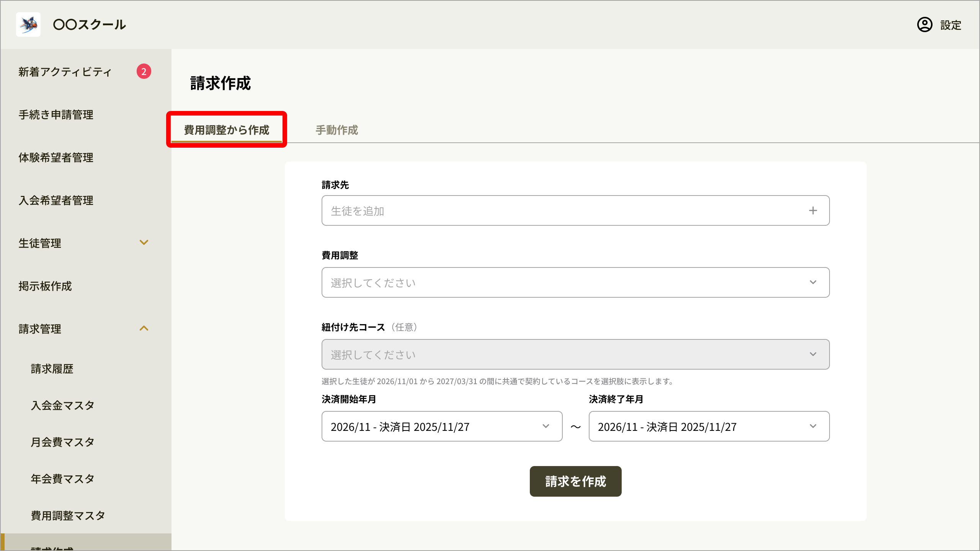
Task: Open 掲示板作成 in sidebar
Action: pos(45,286)
